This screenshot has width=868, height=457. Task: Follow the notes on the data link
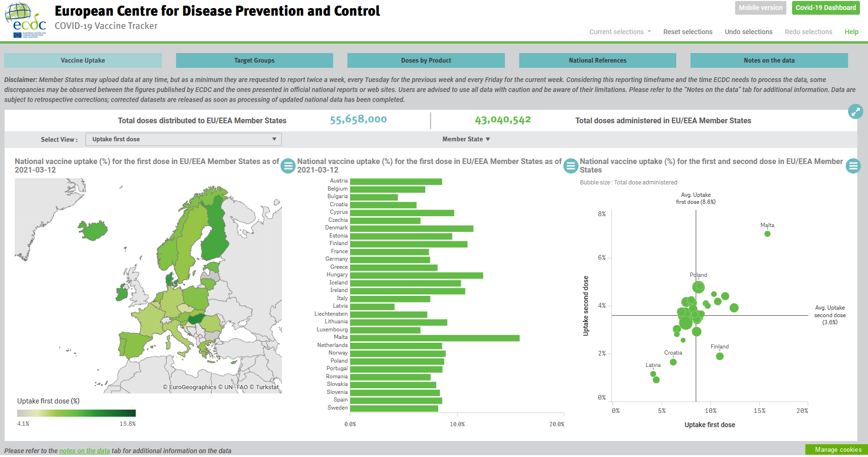tap(84, 451)
